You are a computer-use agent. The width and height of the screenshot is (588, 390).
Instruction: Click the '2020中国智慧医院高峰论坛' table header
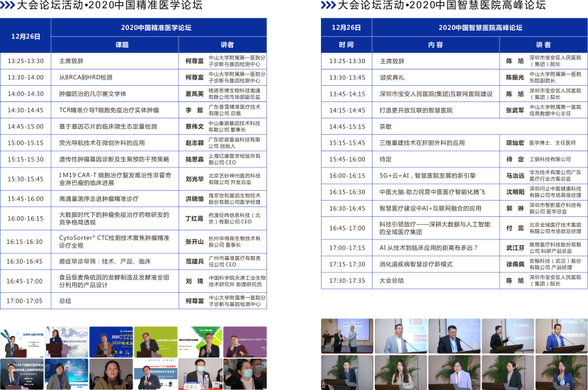pyautogui.click(x=480, y=28)
